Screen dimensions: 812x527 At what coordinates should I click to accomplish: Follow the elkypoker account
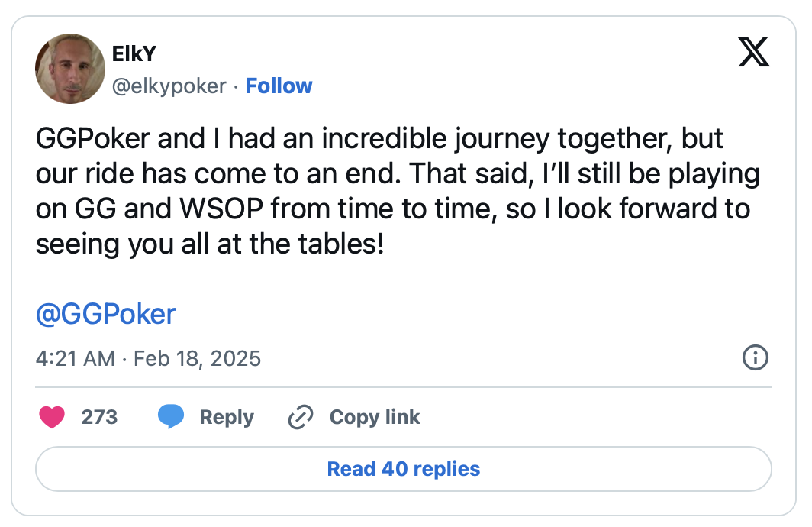click(x=279, y=86)
